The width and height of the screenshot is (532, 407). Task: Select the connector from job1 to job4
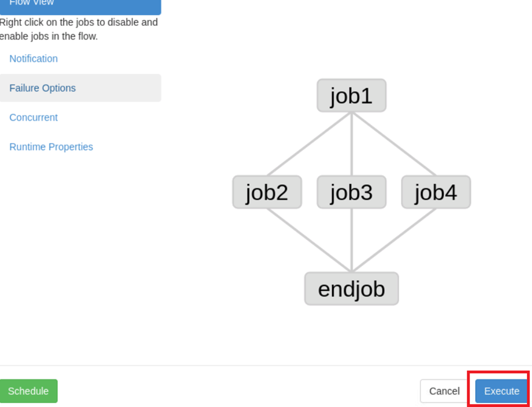[394, 144]
